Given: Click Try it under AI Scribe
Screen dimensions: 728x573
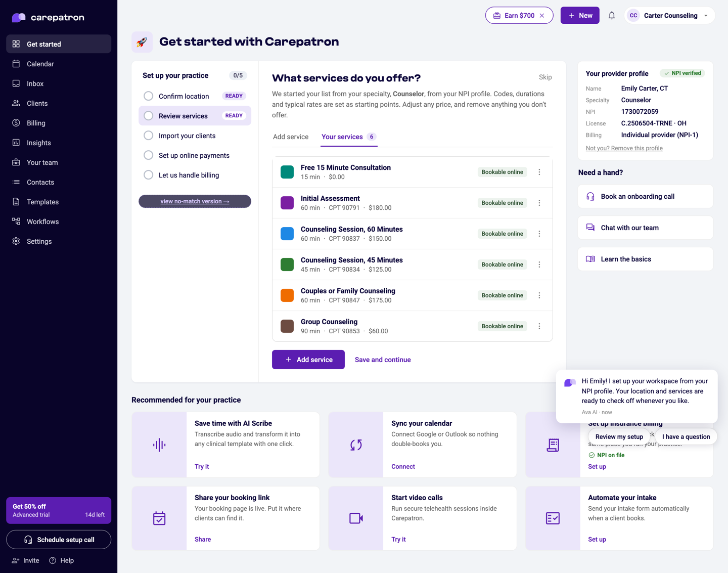Looking at the screenshot, I should pos(202,466).
